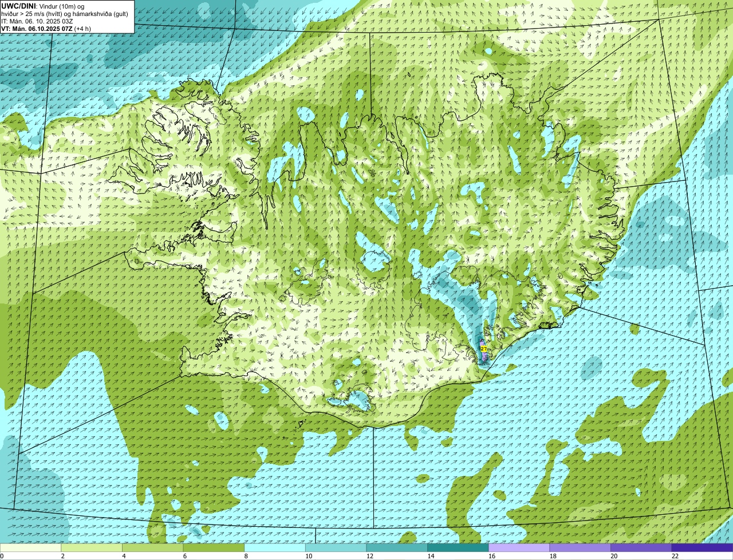
Task: Click the "18" label on the color scale
Action: pyautogui.click(x=553, y=556)
